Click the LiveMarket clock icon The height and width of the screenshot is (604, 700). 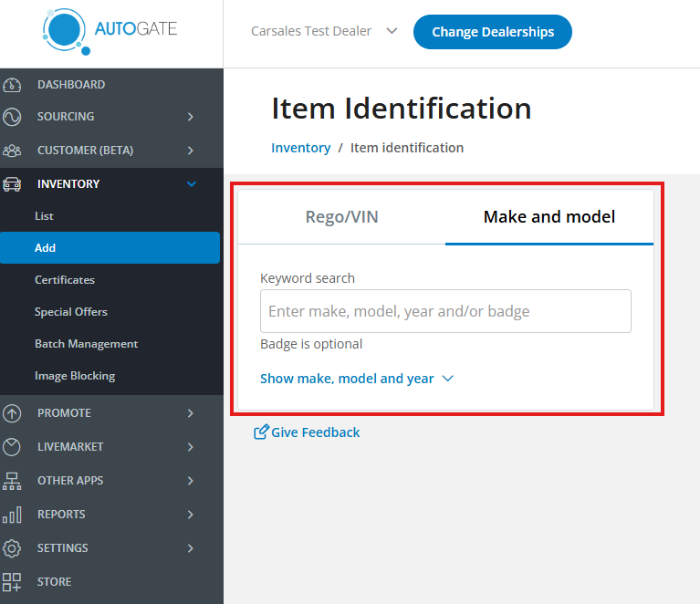click(x=13, y=447)
